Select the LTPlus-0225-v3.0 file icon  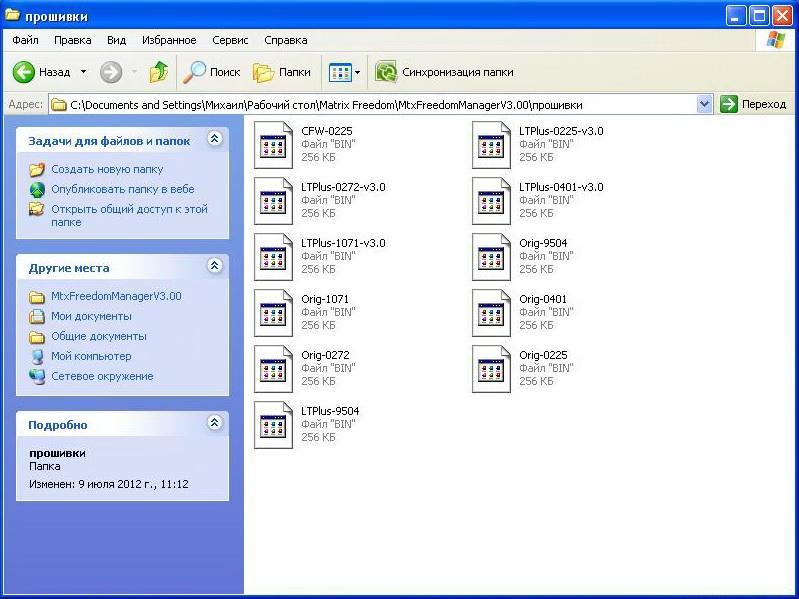tap(491, 145)
